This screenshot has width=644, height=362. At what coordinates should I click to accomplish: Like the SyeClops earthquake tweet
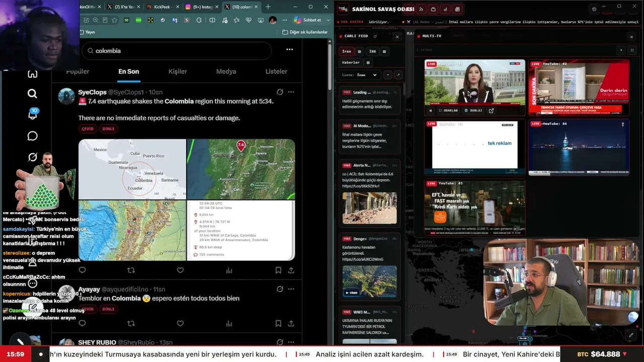coord(180,270)
